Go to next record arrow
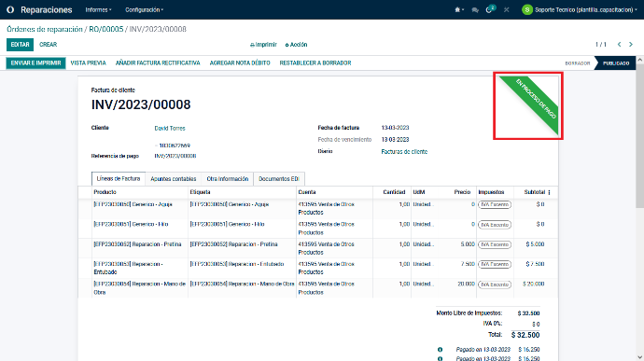Viewport: 644px width, 361px height. click(631, 45)
